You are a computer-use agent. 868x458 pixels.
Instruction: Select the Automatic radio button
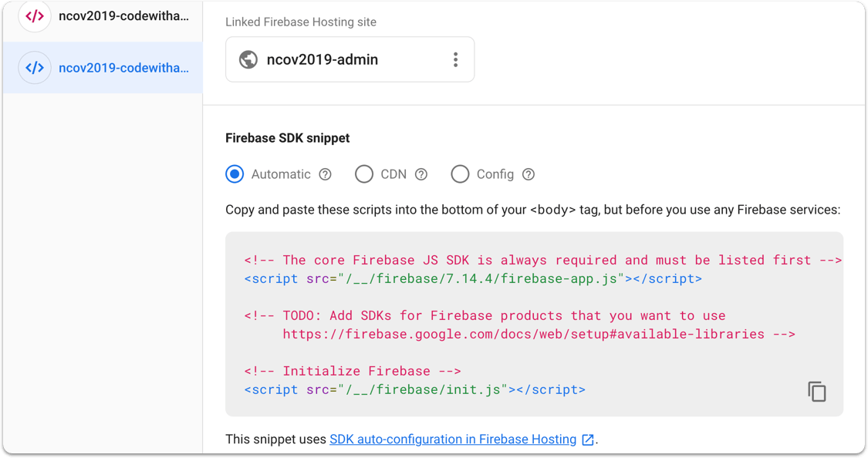[x=235, y=174]
